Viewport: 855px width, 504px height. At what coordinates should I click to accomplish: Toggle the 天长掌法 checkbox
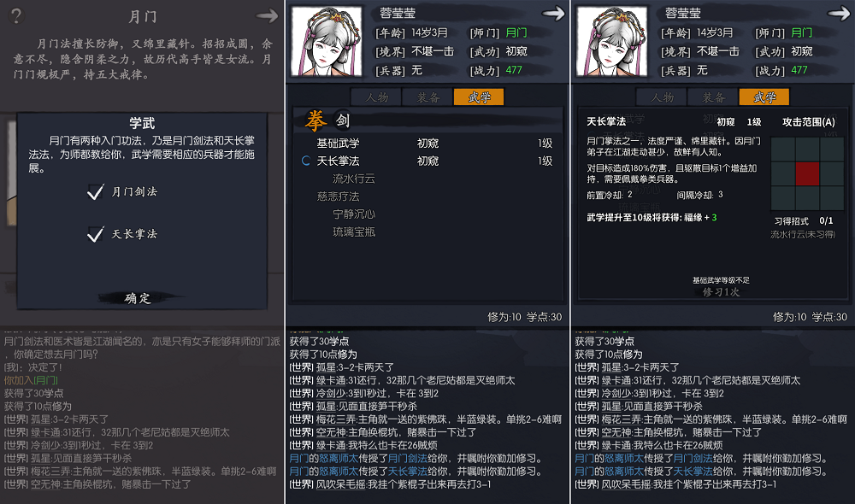pyautogui.click(x=96, y=234)
